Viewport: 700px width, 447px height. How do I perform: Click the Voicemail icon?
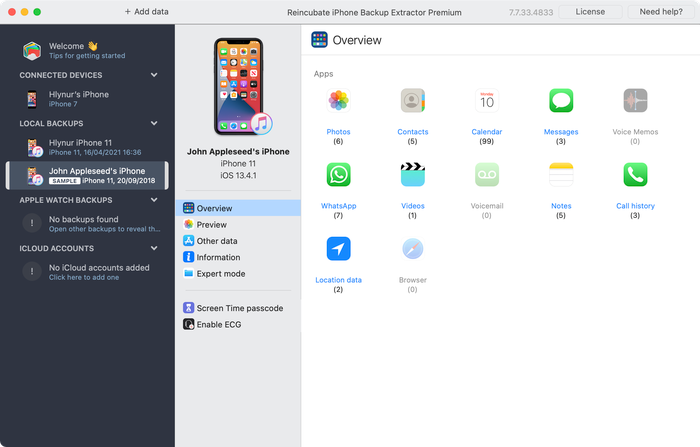(x=487, y=175)
